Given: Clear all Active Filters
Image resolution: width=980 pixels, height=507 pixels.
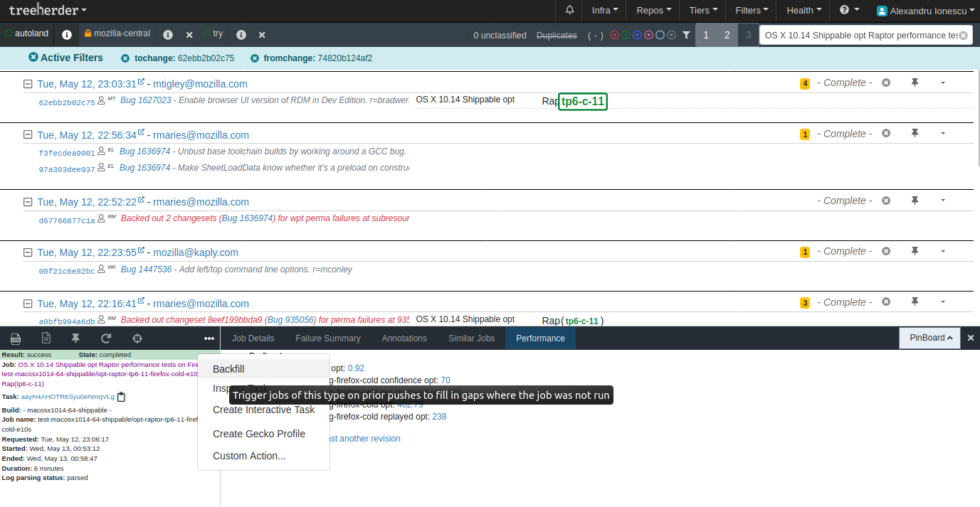Looking at the screenshot, I should pos(33,58).
